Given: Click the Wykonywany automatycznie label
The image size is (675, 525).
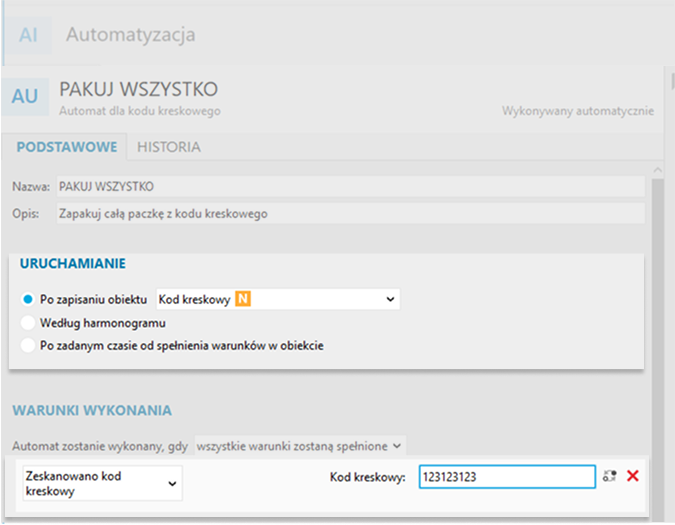Looking at the screenshot, I should [x=578, y=111].
